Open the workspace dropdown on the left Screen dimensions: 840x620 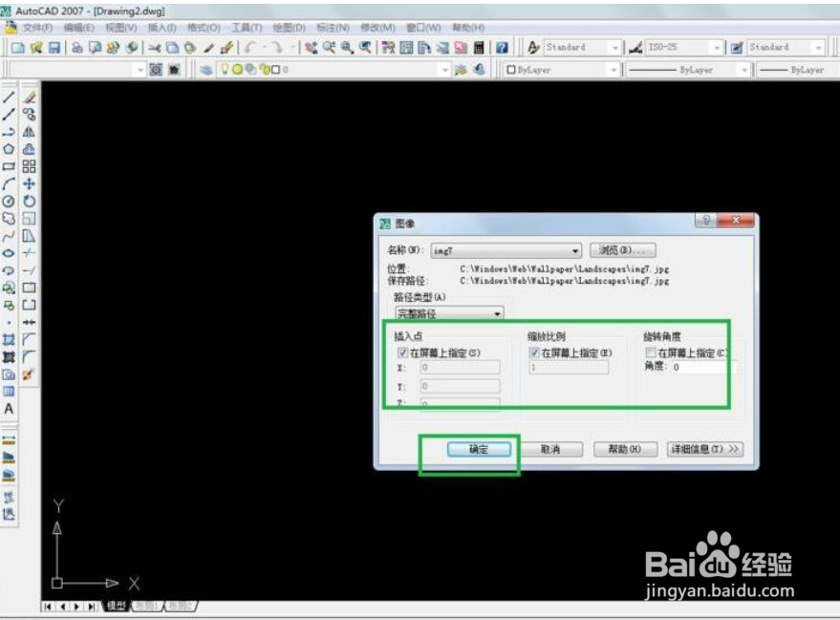[140, 70]
